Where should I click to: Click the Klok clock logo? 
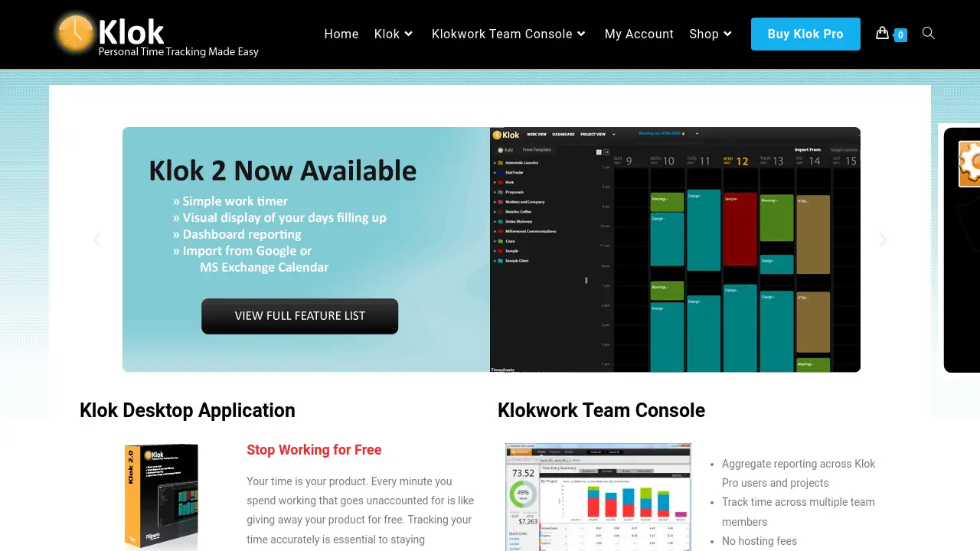(x=74, y=34)
